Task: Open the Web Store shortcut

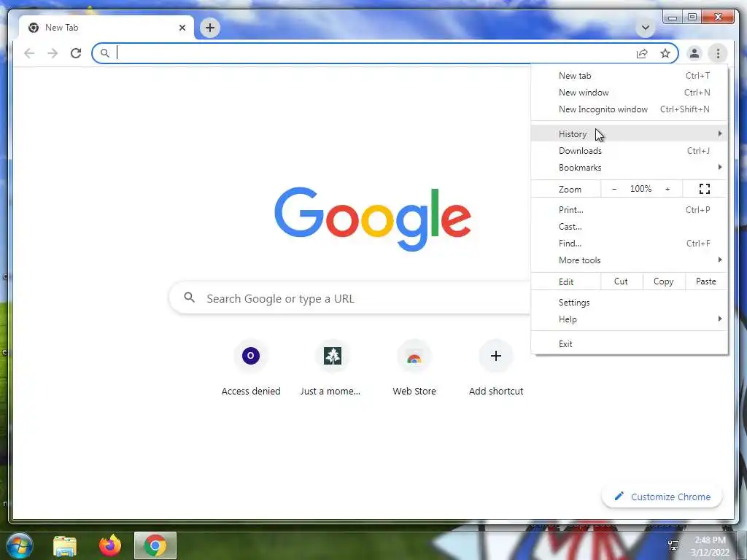Action: [x=414, y=368]
